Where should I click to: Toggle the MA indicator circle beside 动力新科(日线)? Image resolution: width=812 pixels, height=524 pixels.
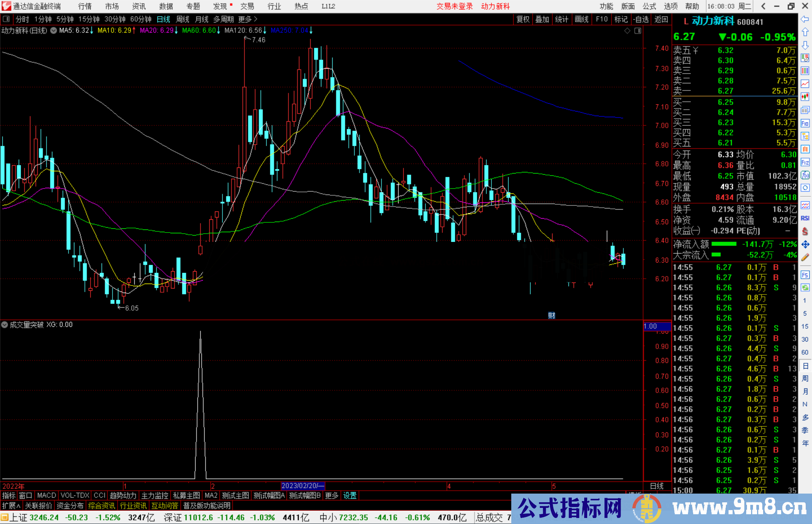54,30
